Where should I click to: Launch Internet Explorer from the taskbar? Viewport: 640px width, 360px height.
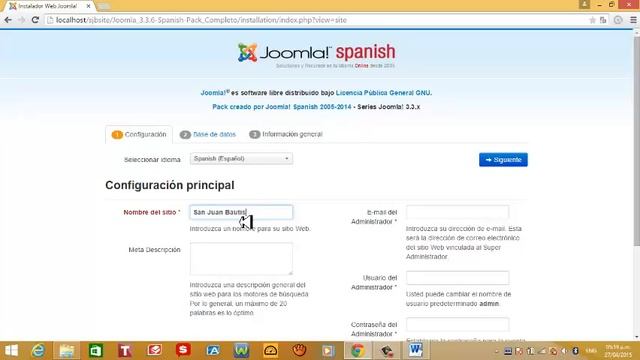click(x=38, y=351)
